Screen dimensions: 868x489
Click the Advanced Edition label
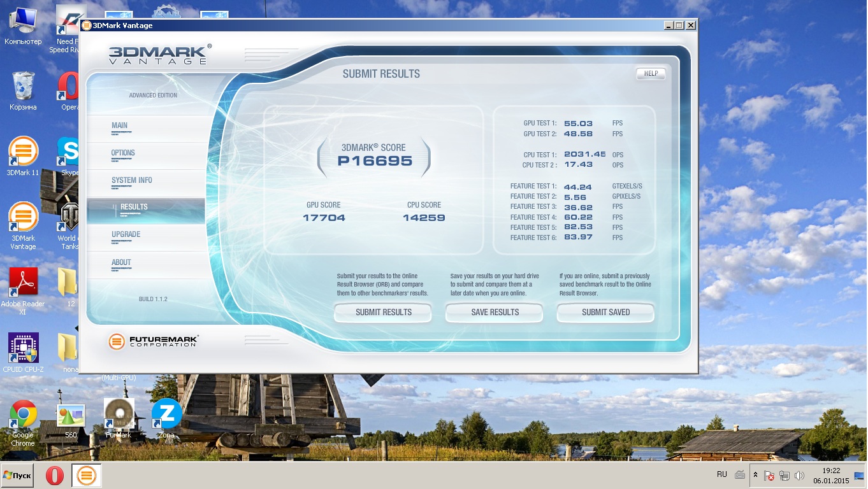pos(153,96)
